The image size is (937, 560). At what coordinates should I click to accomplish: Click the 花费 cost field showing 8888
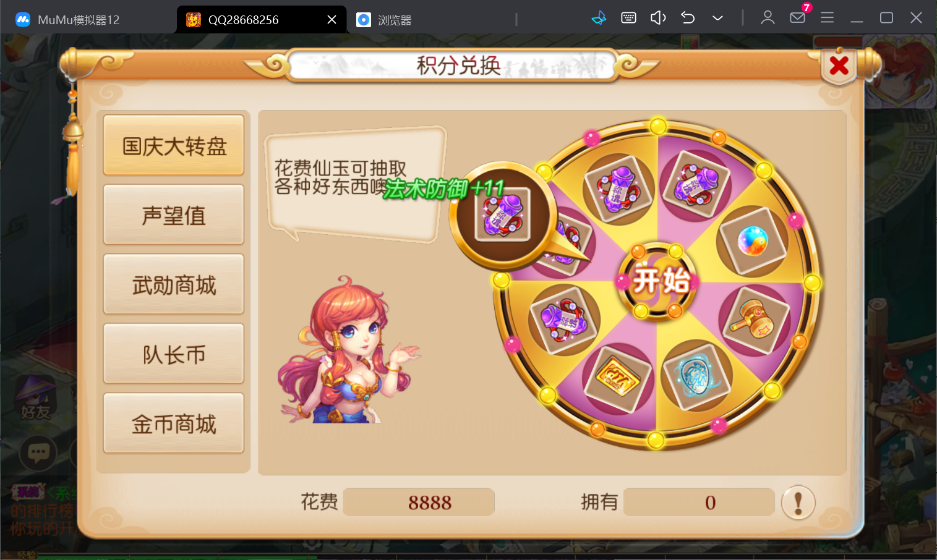pos(419,502)
